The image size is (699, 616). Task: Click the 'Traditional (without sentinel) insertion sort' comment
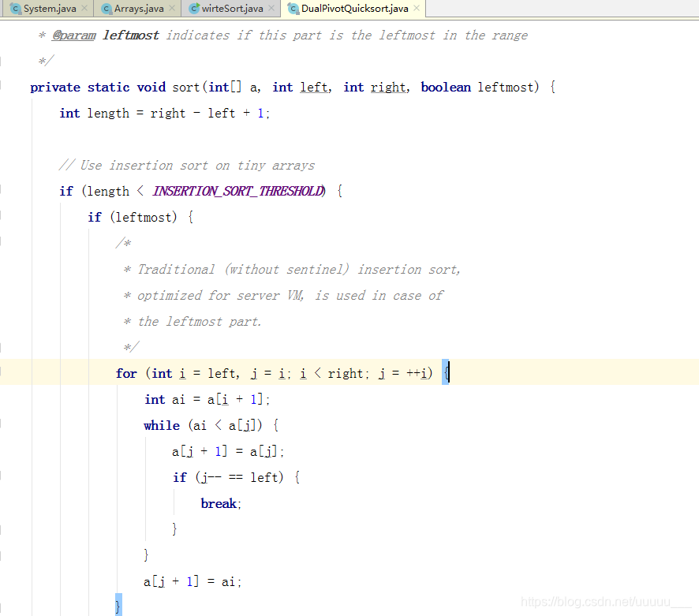(x=292, y=269)
